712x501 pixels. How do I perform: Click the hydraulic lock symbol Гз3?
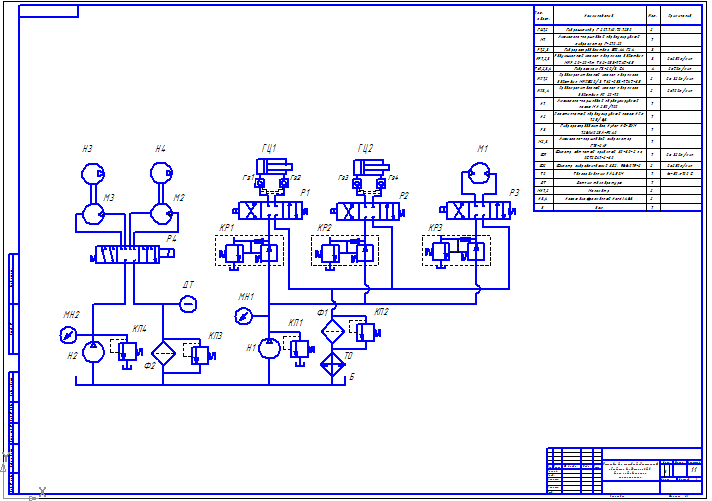point(357,184)
